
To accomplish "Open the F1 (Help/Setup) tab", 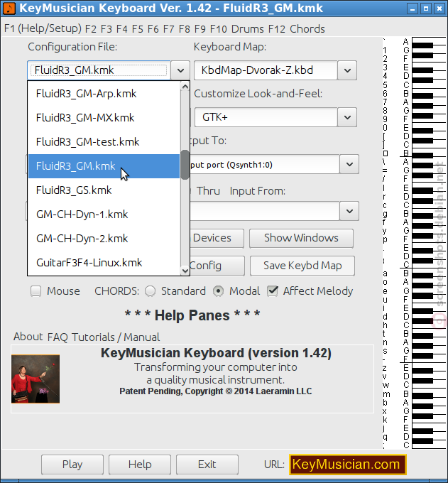I will coord(43,28).
